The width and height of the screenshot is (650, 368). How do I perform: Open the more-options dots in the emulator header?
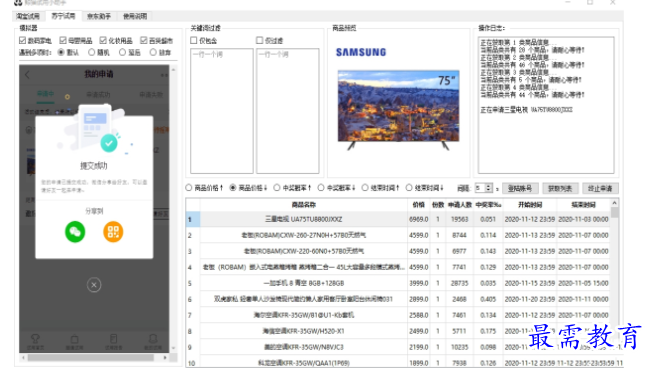164,75
